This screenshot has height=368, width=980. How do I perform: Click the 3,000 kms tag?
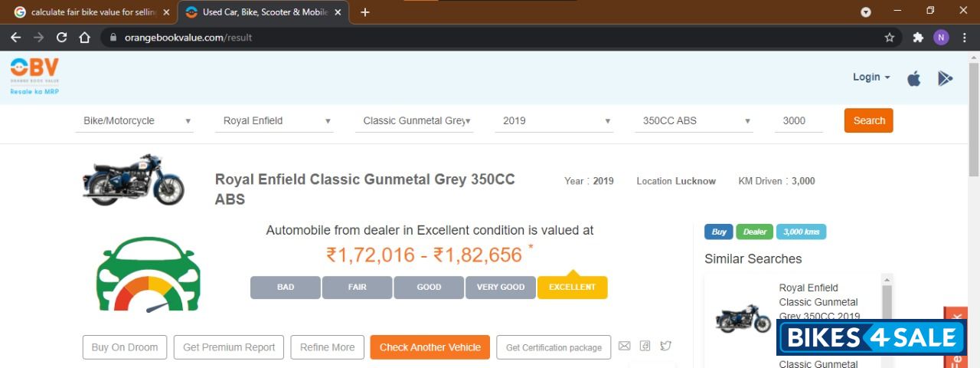(801, 232)
